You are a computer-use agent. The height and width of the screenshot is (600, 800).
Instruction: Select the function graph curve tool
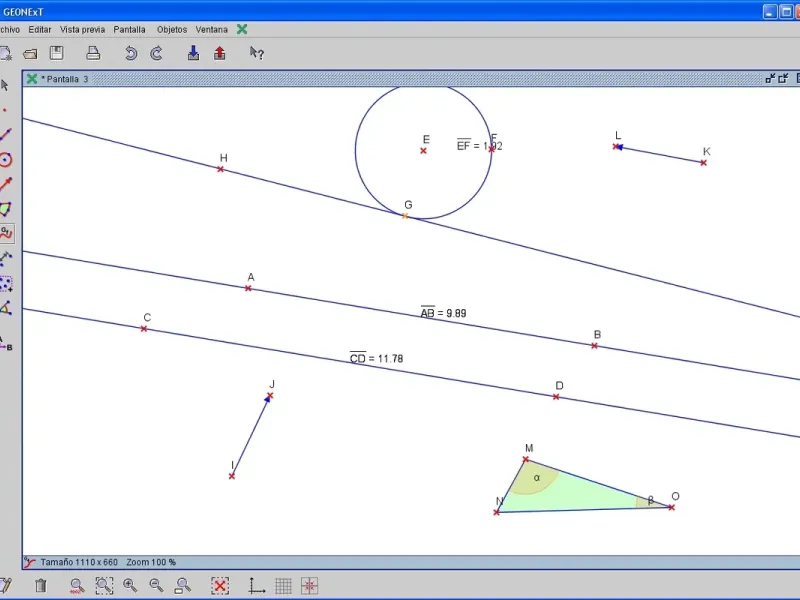point(6,234)
